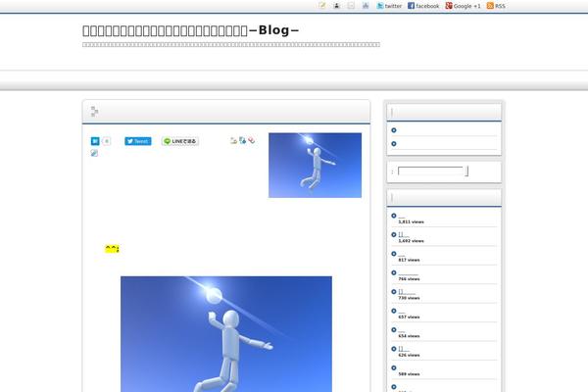Click the twitter bird icon in top bar

coord(380,6)
